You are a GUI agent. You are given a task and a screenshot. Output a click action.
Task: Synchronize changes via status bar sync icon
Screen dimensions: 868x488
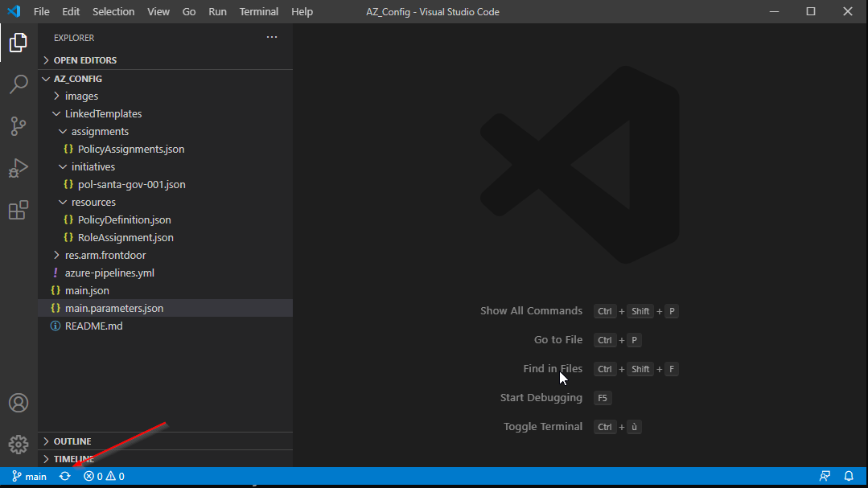pyautogui.click(x=65, y=477)
